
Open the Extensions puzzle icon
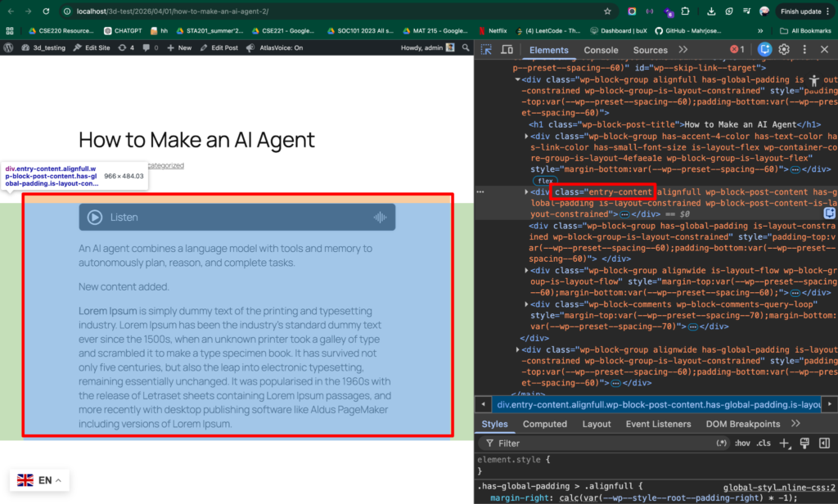click(x=685, y=11)
